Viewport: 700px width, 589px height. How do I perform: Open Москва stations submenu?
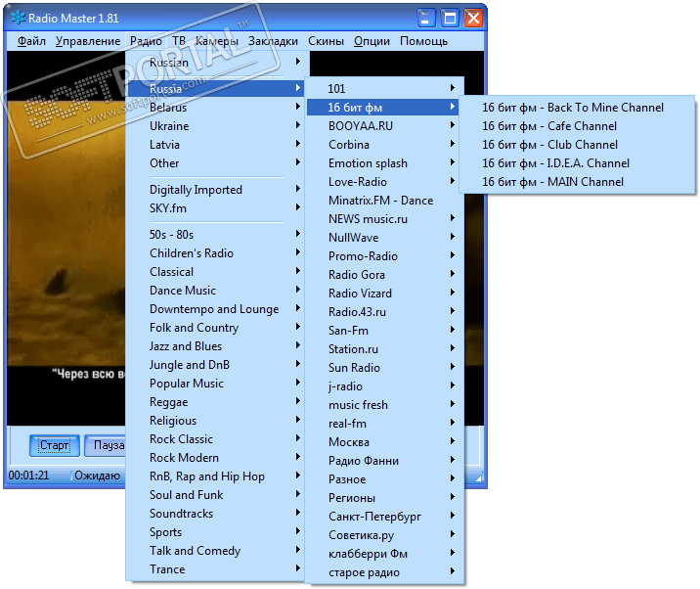385,442
